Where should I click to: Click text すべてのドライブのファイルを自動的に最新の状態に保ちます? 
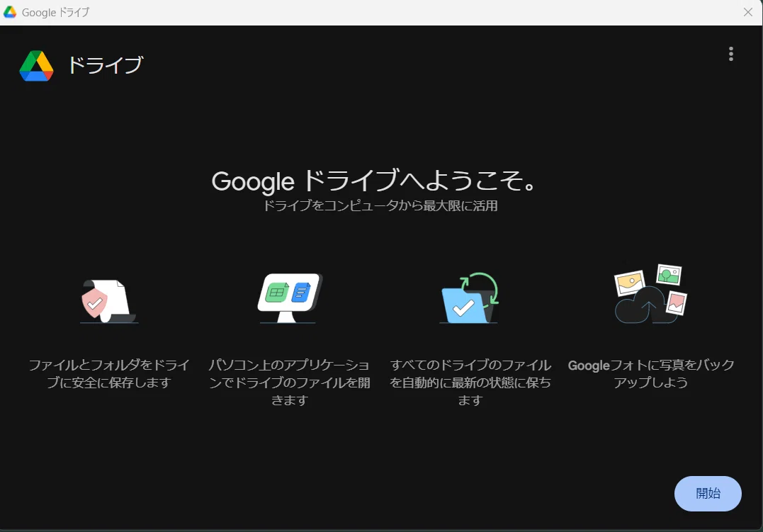(x=470, y=383)
